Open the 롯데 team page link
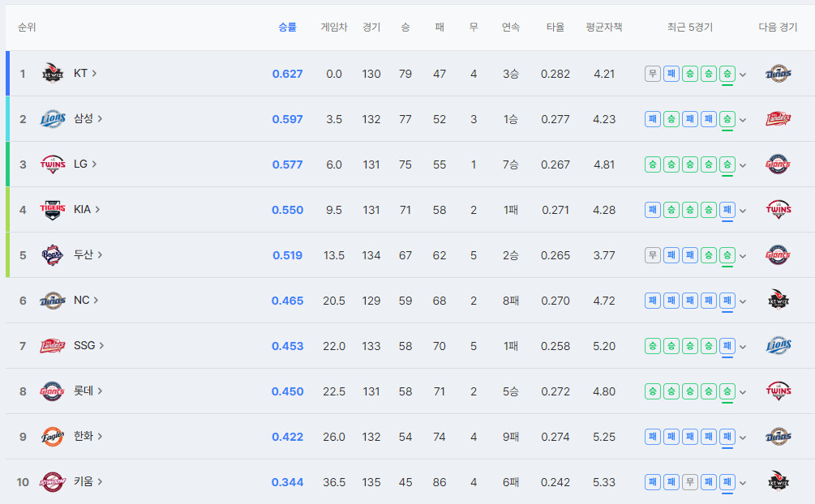This screenshot has height=504, width=815. (x=88, y=391)
